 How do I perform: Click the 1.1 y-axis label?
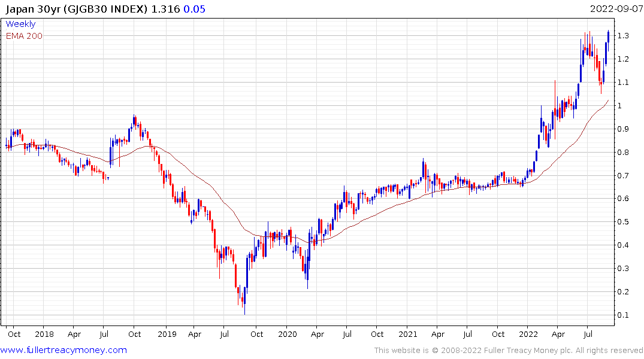point(623,83)
